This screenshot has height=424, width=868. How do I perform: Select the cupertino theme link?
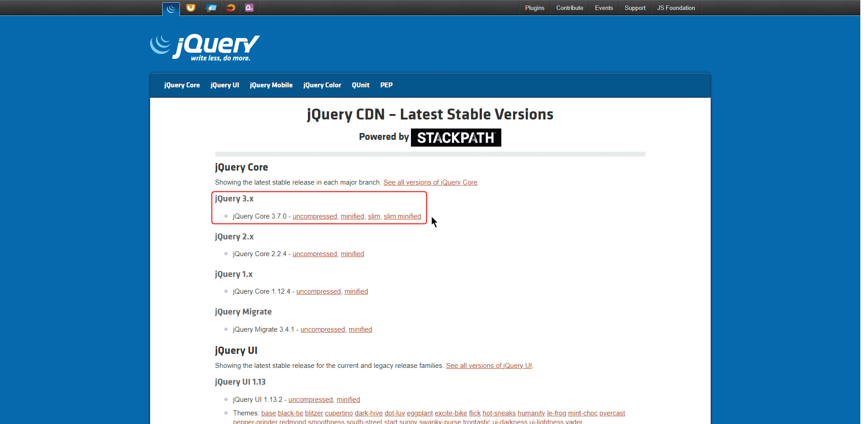pyautogui.click(x=339, y=413)
